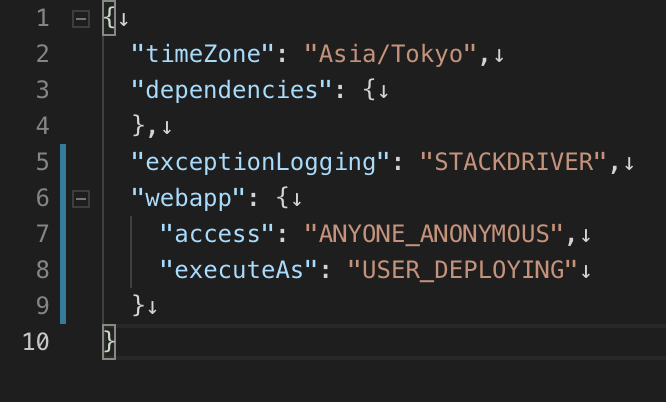Click the "exceptionLogging" key
Image resolution: width=666 pixels, height=402 pixels.
(260, 162)
